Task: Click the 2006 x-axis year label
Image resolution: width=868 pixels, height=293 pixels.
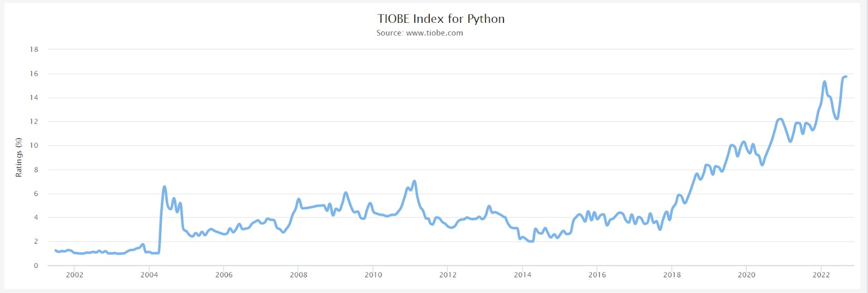Action: point(224,275)
